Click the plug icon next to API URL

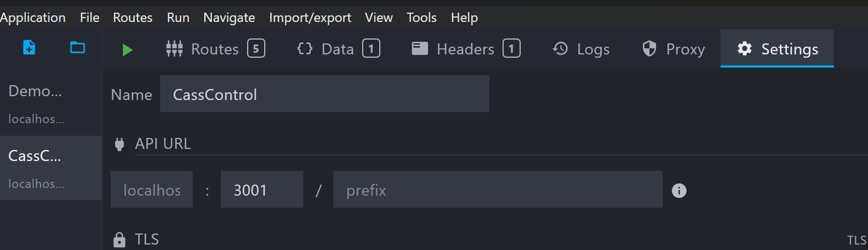pyautogui.click(x=119, y=144)
